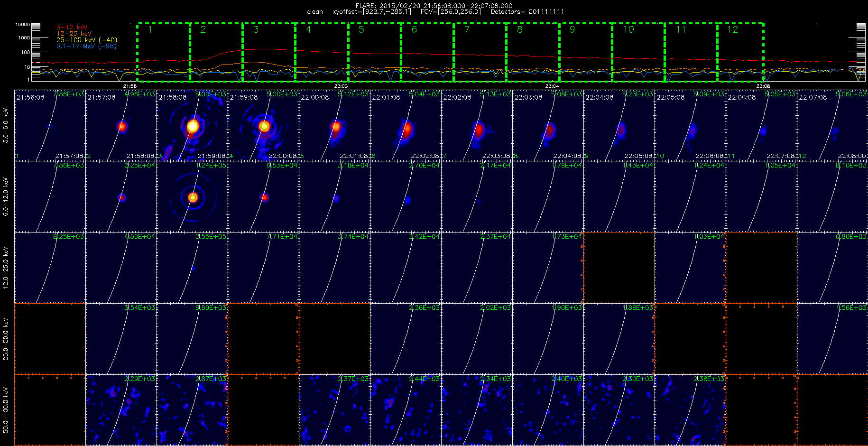
Task: Open the 3.0-6.0 keV image at 21:58:08
Action: [x=192, y=125]
